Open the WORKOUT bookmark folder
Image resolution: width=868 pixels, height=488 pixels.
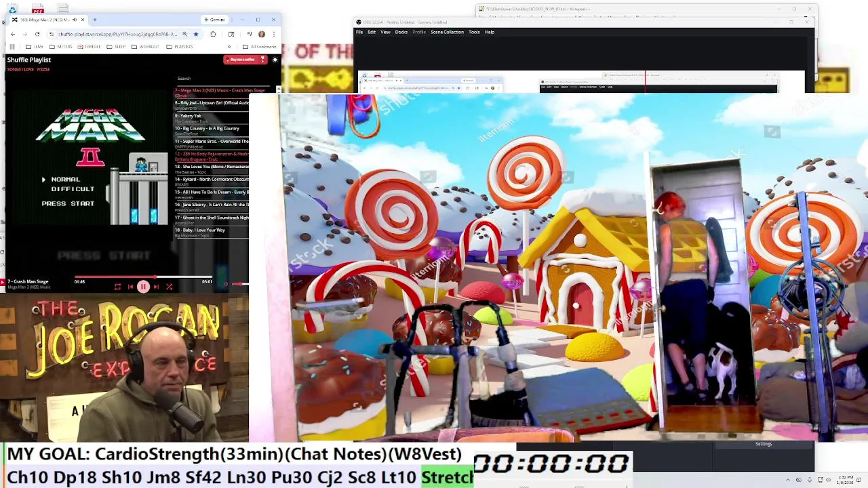(x=145, y=47)
